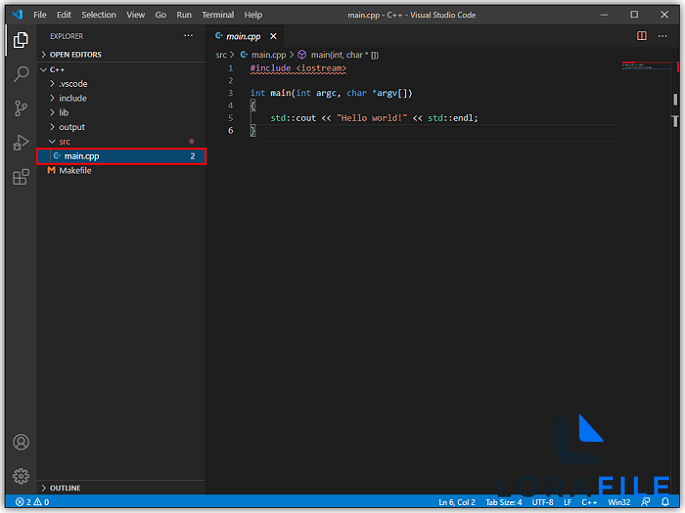Change the C++ language mode in status bar
This screenshot has width=685, height=513.
(x=589, y=502)
